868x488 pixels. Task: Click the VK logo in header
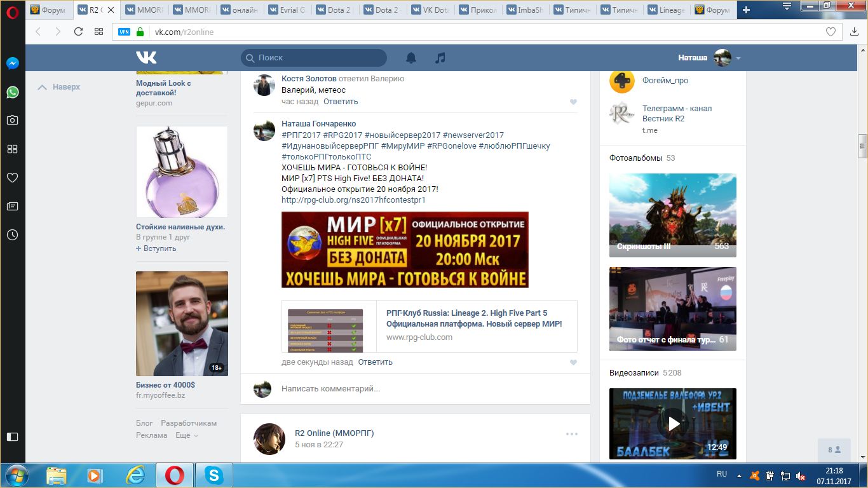146,58
